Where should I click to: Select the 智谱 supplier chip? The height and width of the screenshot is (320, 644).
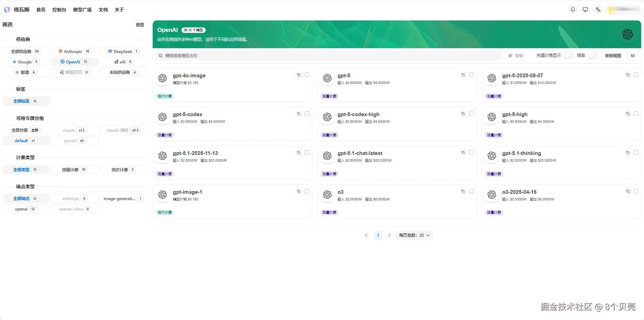pos(26,72)
